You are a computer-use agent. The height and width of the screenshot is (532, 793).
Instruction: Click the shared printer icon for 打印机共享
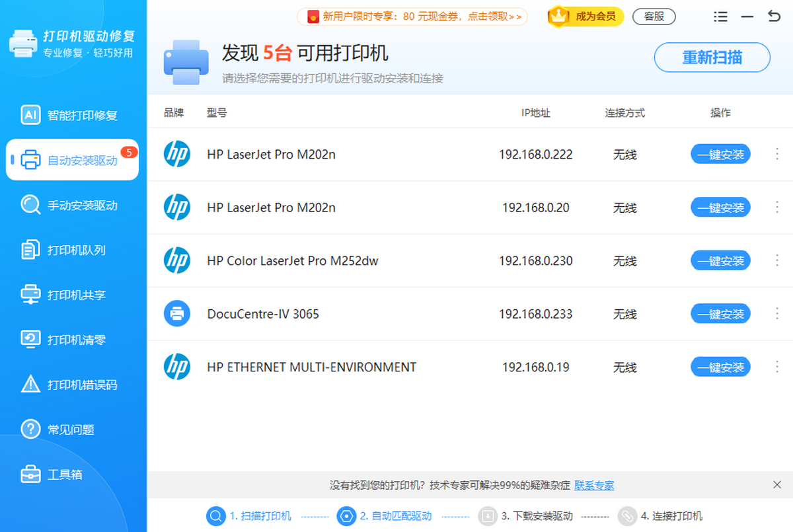click(x=30, y=295)
